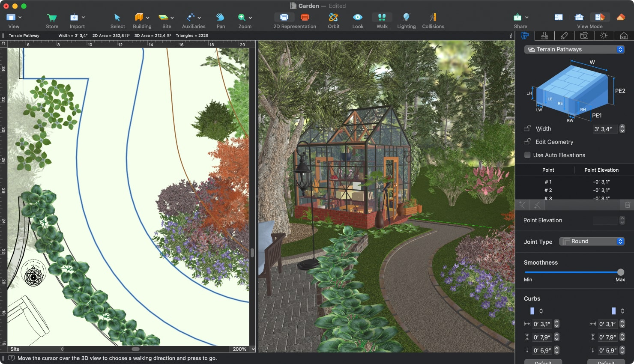Open the 200% zoom level dropdown
This screenshot has width=634, height=364.
point(243,349)
